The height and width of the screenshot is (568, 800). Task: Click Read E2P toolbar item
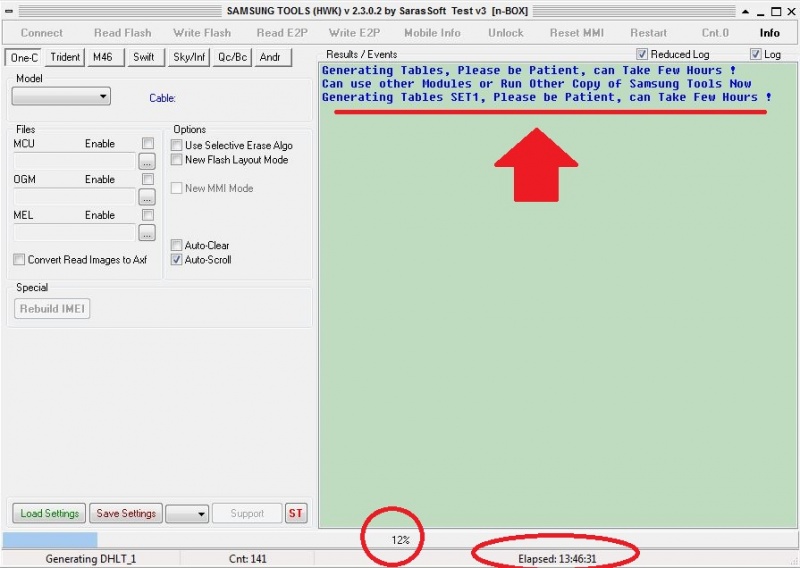coord(282,33)
